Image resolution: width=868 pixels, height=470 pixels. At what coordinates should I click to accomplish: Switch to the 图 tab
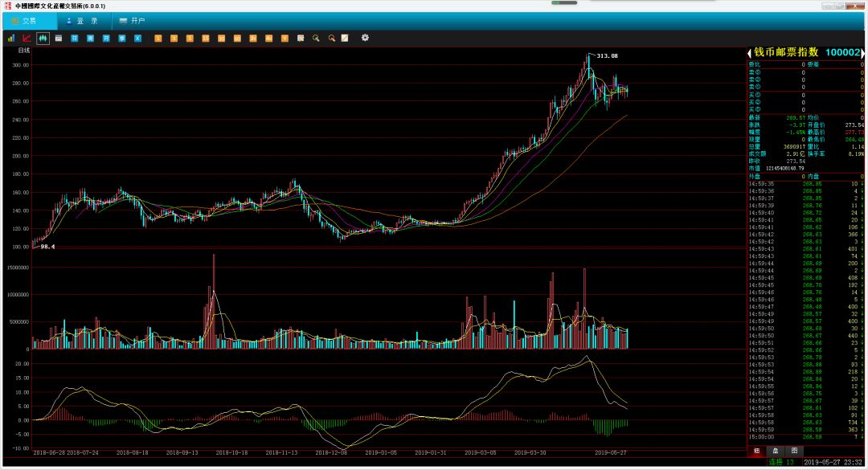pos(794,452)
